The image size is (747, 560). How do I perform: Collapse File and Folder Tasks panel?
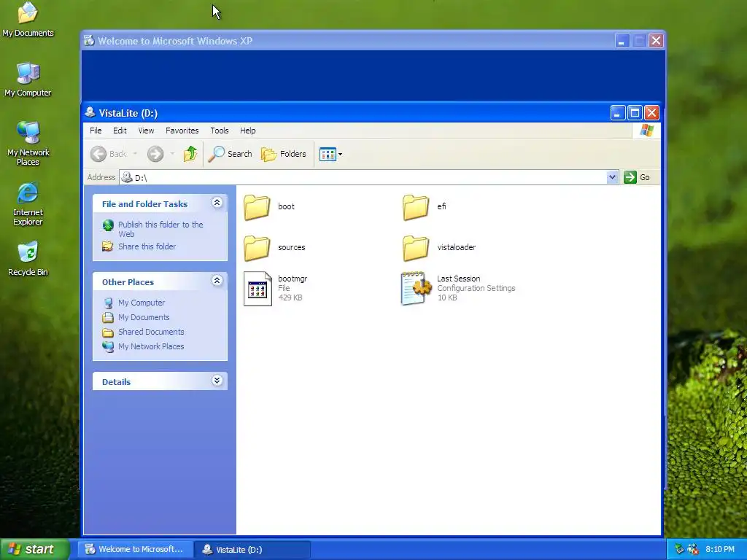217,203
